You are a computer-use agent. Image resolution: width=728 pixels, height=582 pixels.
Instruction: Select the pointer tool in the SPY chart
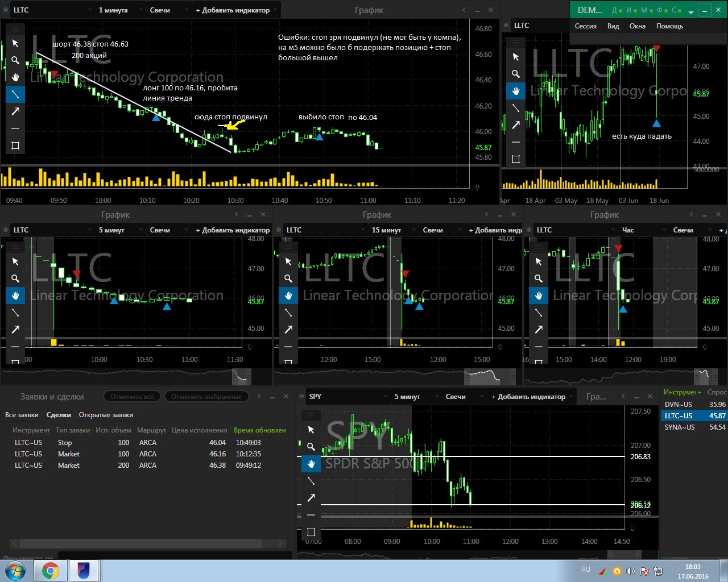[311, 430]
